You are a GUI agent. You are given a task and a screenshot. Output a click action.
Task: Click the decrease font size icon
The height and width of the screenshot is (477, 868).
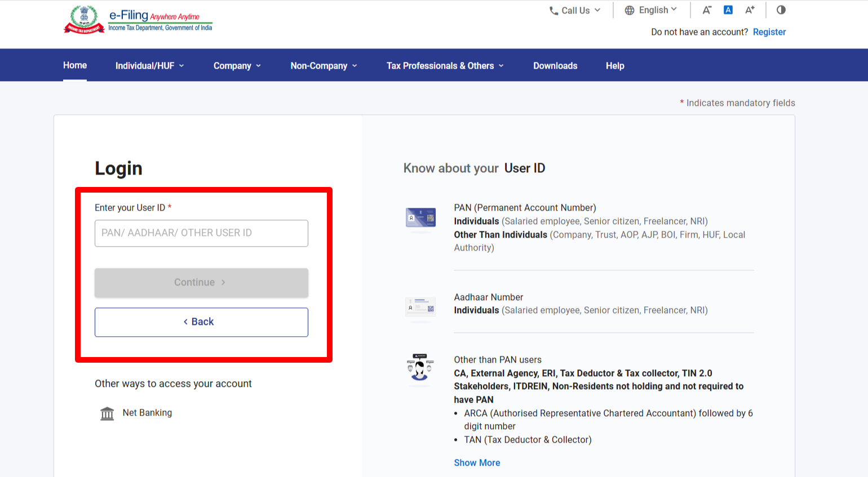[707, 10]
